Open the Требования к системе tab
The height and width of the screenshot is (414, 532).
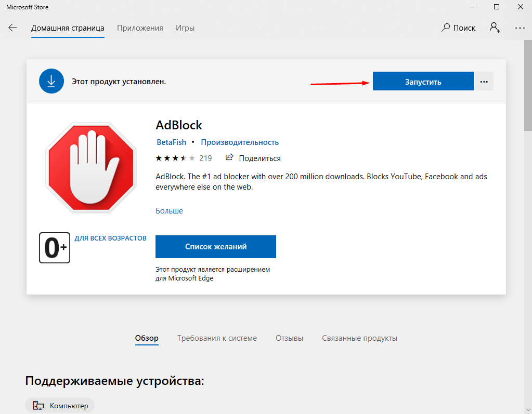(217, 338)
